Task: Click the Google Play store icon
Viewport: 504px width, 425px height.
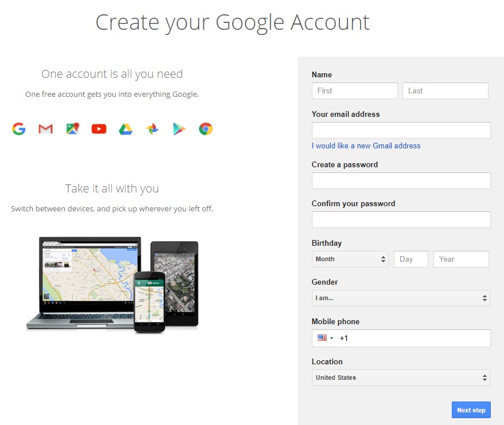Action: click(x=179, y=129)
